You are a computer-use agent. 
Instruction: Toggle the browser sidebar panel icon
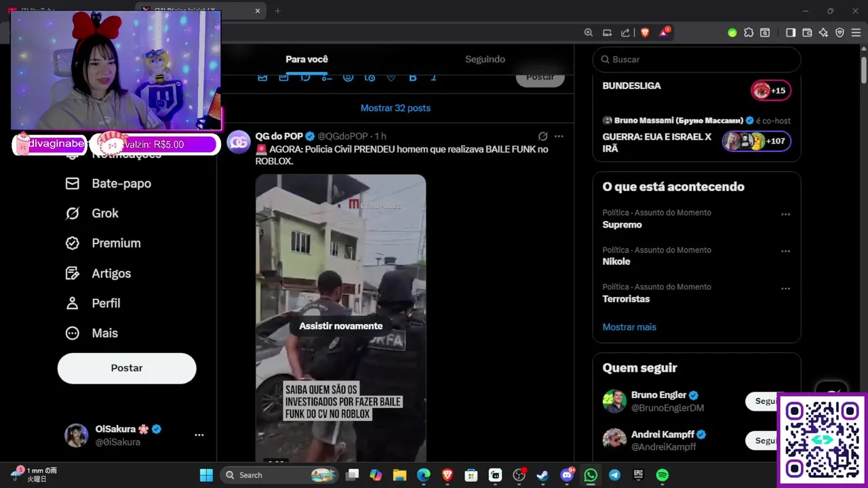[791, 33]
